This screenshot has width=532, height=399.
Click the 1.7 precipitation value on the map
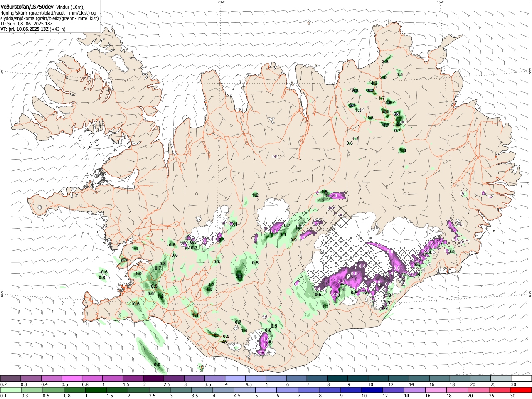[x=382, y=98]
